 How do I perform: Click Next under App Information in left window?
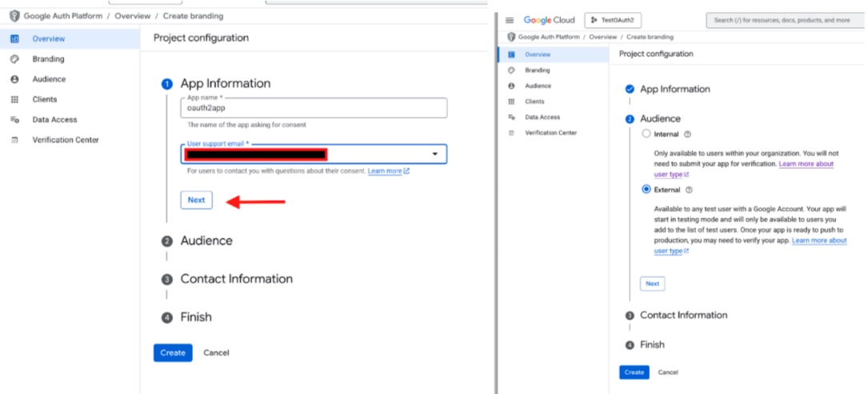[197, 200]
